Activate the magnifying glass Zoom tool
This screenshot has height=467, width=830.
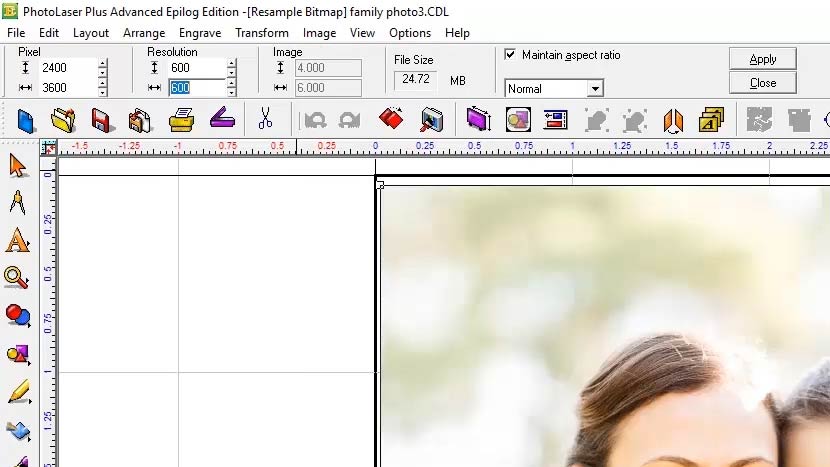[x=17, y=278]
